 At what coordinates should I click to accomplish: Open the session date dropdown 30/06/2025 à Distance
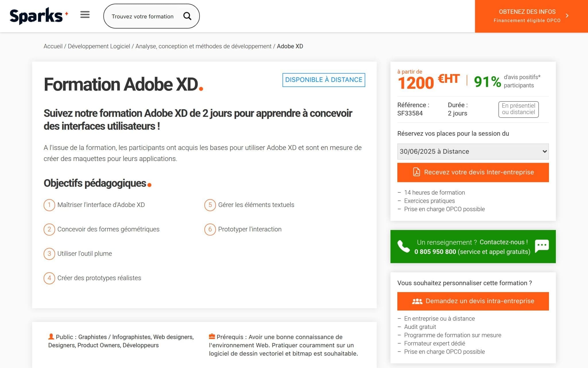pyautogui.click(x=473, y=152)
